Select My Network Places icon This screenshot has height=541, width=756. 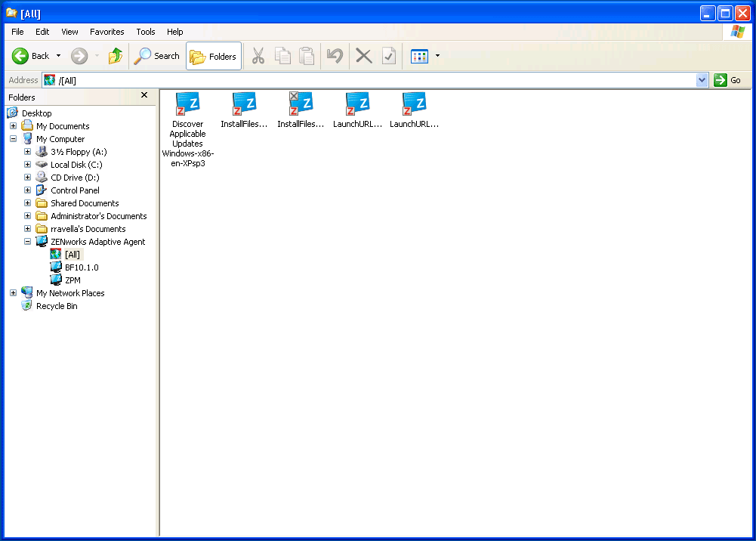click(x=27, y=292)
